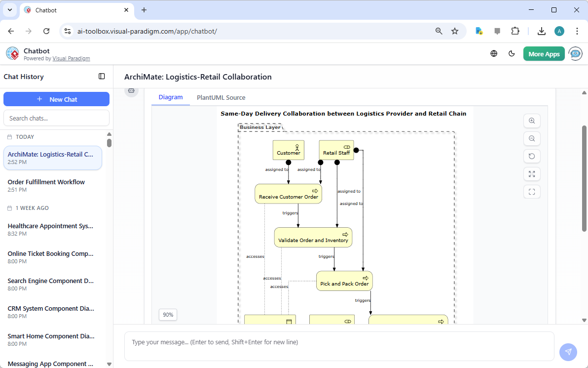588x368 pixels.
Task: Open the Visual Paradigm link
Action: pos(71,58)
